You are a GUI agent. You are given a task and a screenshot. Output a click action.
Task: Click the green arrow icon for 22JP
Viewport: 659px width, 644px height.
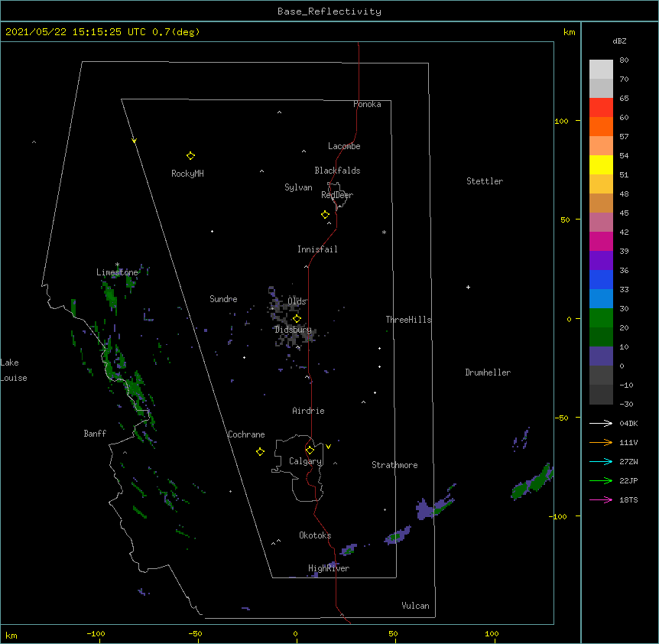click(601, 480)
